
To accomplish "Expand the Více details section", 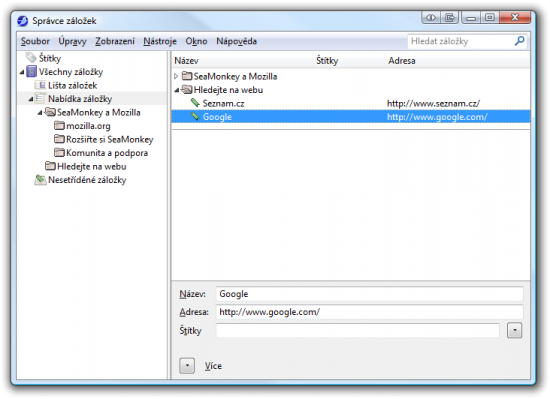I will (187, 366).
